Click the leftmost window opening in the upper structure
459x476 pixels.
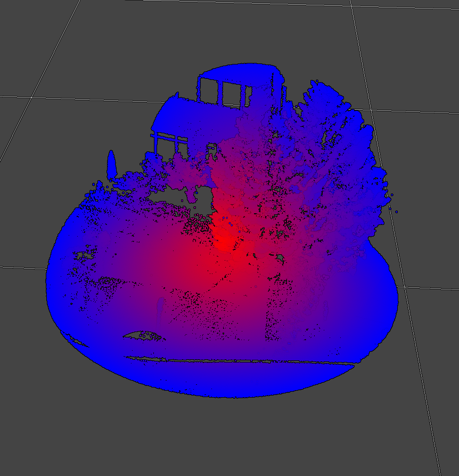coord(208,91)
